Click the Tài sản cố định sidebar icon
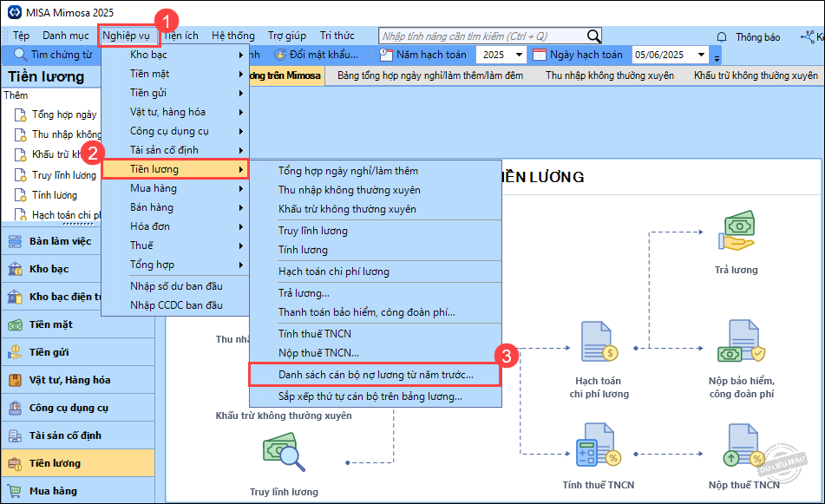This screenshot has height=504, width=825. pos(16,435)
